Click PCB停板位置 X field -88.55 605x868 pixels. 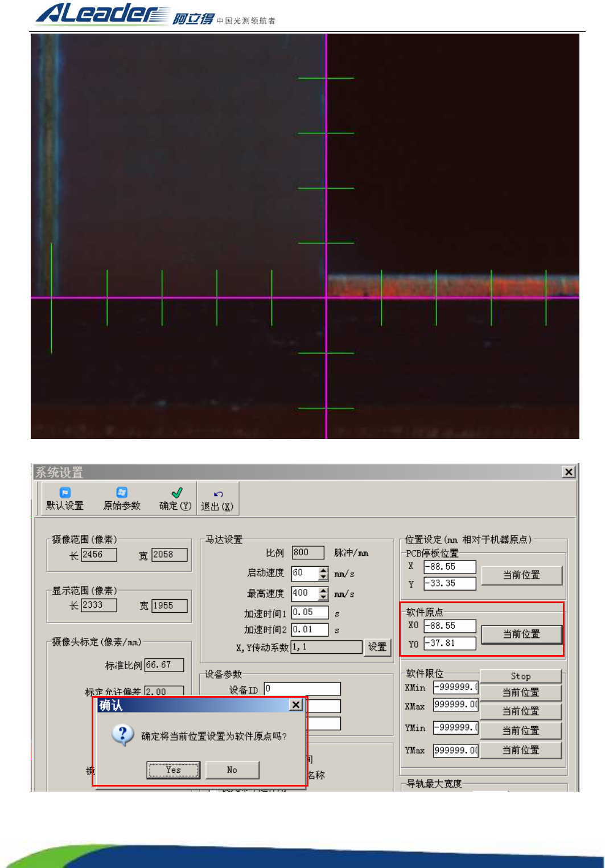[x=450, y=567]
